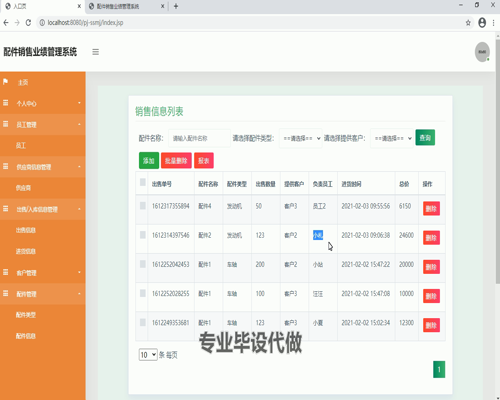Screen dimensions: 500x400
Task: Bookmark page with the star icon
Action: pyautogui.click(x=468, y=23)
